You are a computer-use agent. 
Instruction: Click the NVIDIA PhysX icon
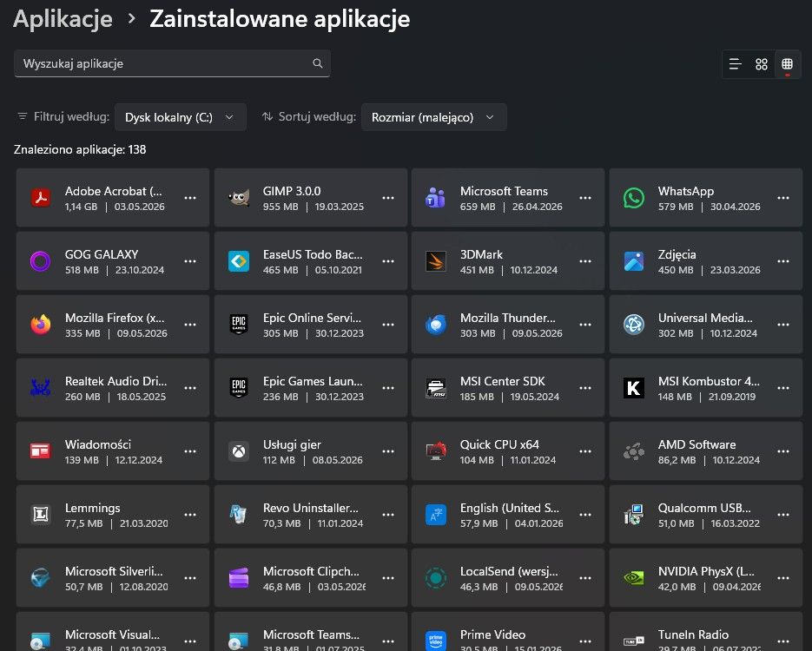click(x=634, y=578)
